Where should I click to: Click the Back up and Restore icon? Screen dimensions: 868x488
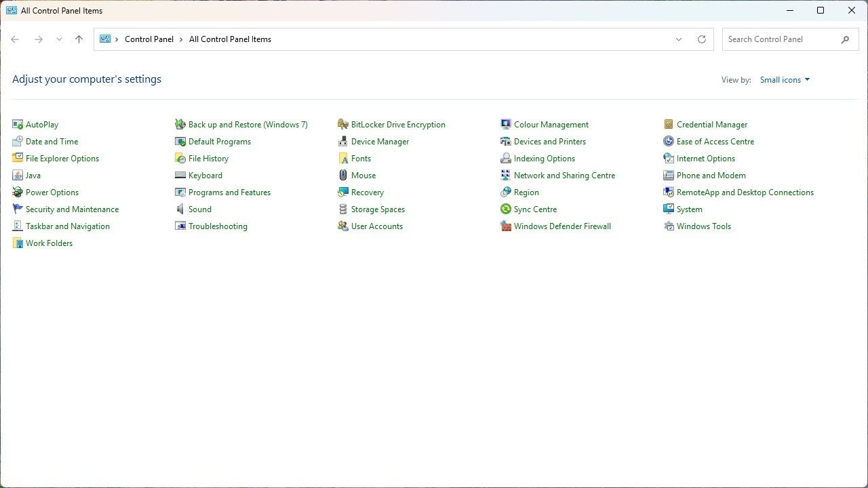(x=180, y=125)
